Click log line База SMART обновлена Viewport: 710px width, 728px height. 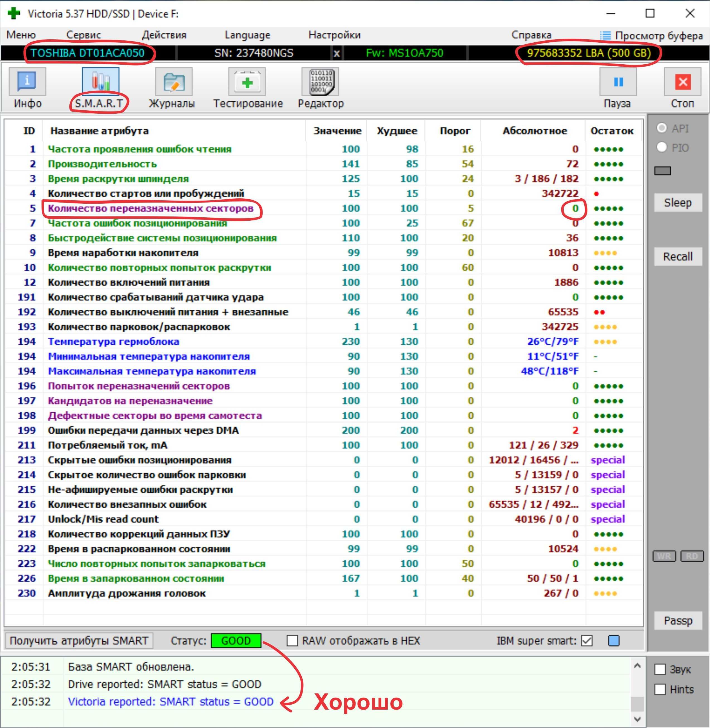tap(131, 666)
